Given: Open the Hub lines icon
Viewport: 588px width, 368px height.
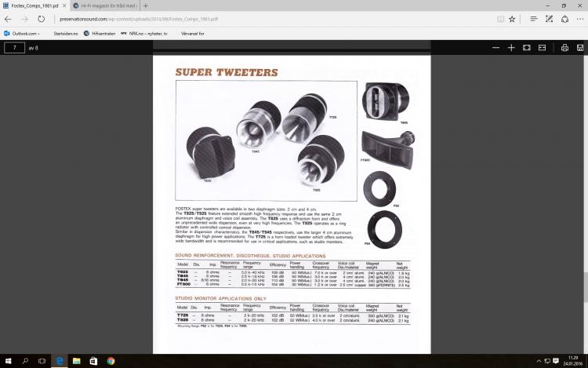Looking at the screenshot, I should [534, 19].
